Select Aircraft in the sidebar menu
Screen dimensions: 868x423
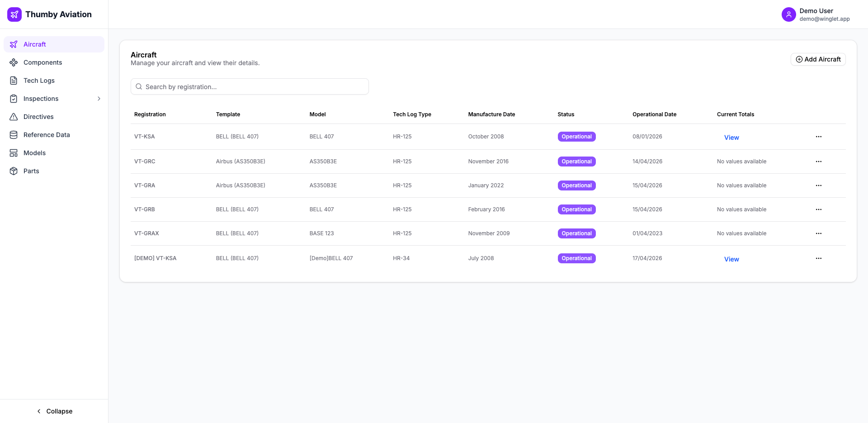pyautogui.click(x=35, y=44)
